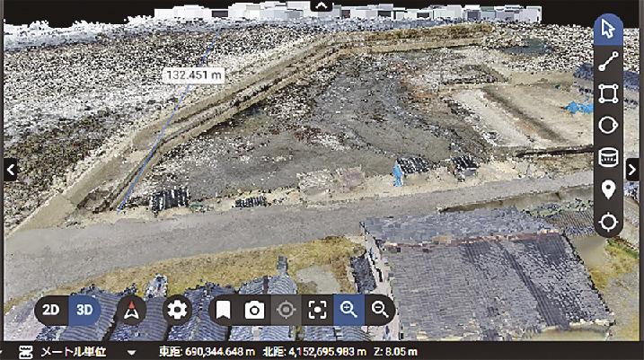Open the settings gear
The image size is (644, 360).
point(178,311)
